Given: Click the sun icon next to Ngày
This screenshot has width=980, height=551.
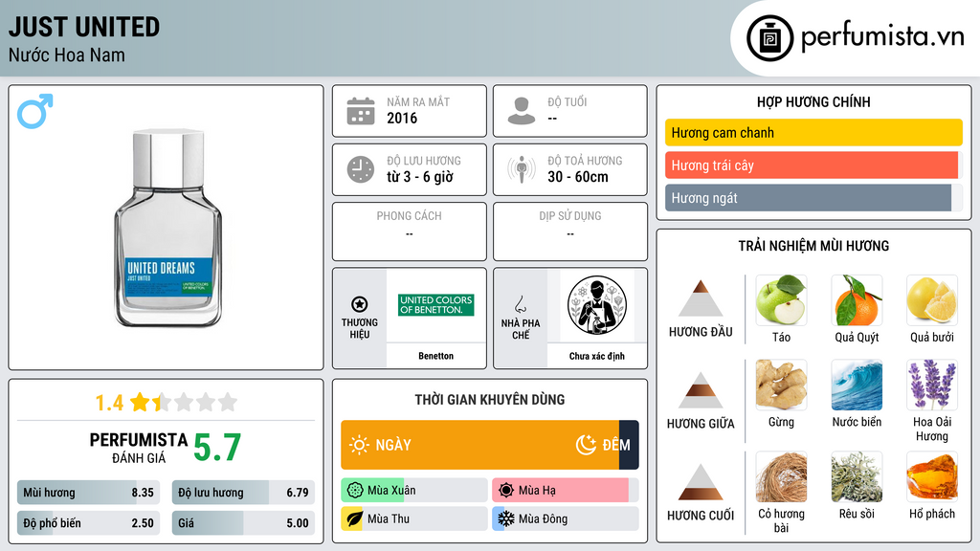Looking at the screenshot, I should pyautogui.click(x=359, y=445).
